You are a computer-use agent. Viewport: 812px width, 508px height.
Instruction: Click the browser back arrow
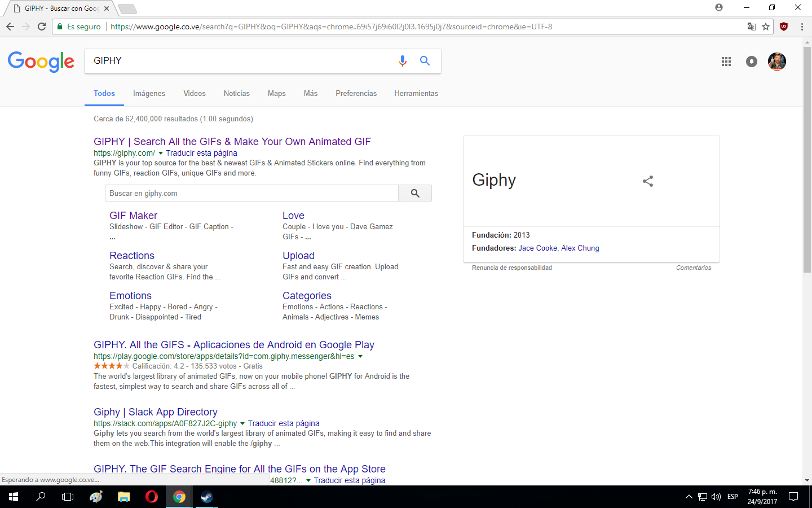pyautogui.click(x=10, y=27)
